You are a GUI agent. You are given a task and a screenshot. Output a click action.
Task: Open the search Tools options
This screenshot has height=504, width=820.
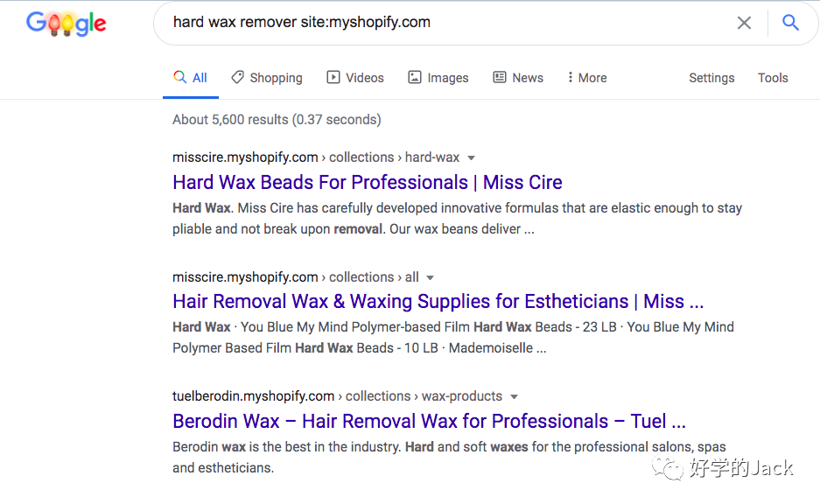click(x=773, y=78)
